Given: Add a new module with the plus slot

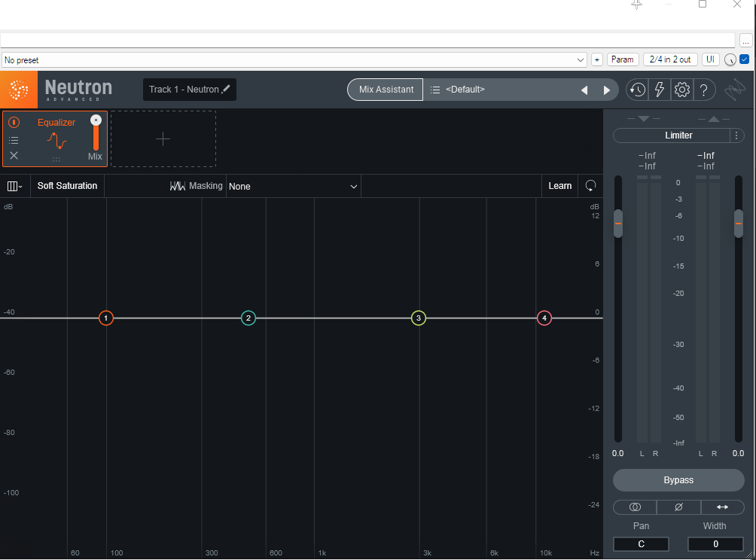Looking at the screenshot, I should click(163, 138).
